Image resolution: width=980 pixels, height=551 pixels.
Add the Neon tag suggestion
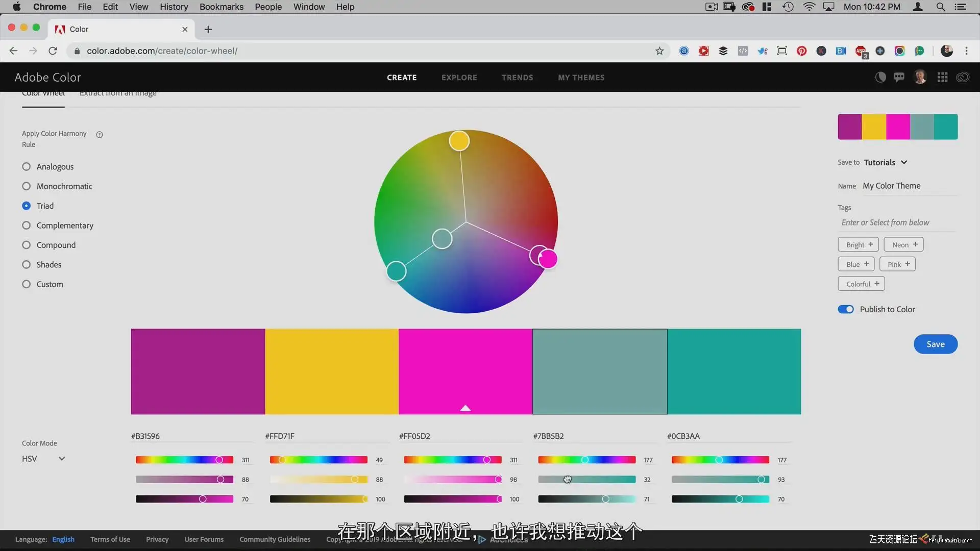(903, 244)
